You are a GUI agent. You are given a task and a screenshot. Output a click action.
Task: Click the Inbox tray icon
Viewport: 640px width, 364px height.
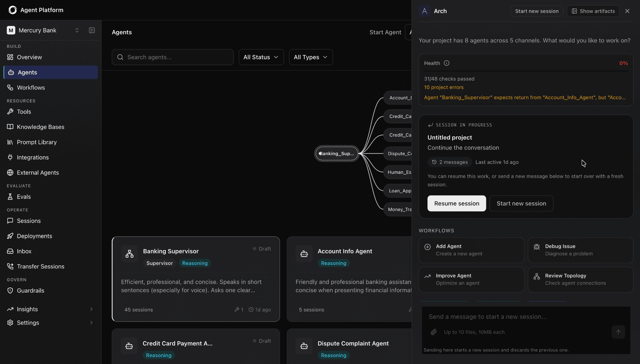[10, 251]
